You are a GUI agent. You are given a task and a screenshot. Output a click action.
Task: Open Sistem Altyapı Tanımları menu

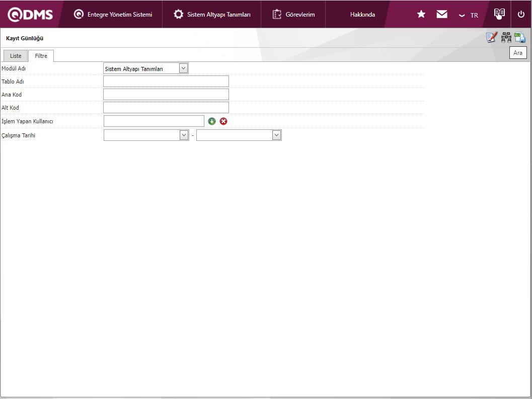[212, 15]
